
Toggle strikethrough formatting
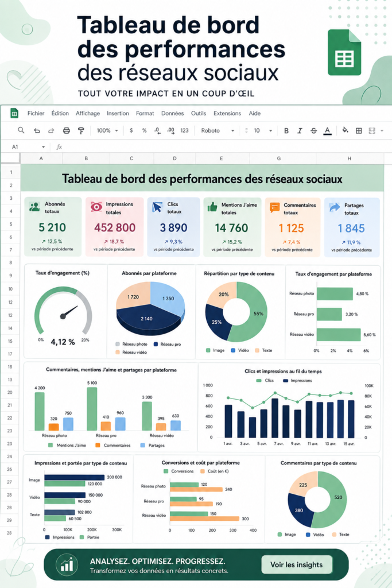pos(314,130)
